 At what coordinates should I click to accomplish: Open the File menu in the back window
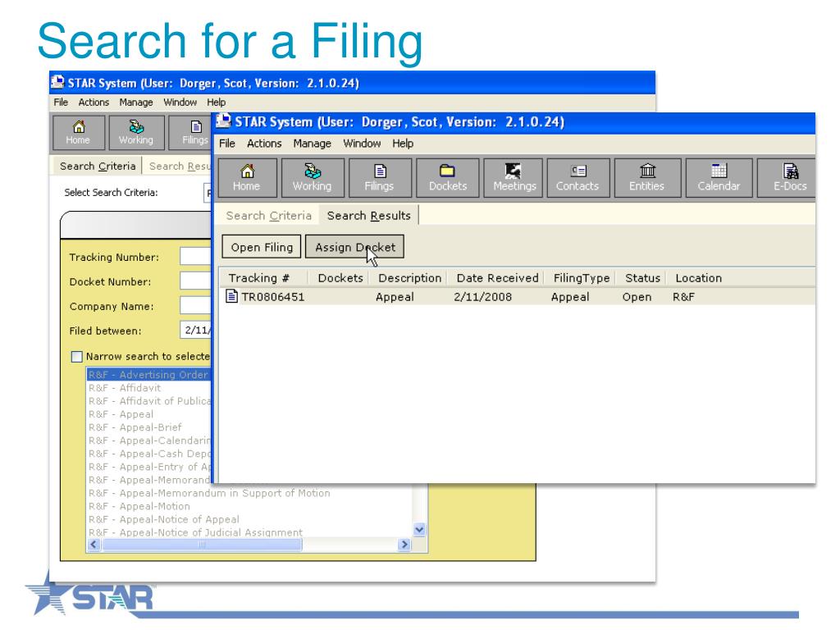pyautogui.click(x=61, y=103)
